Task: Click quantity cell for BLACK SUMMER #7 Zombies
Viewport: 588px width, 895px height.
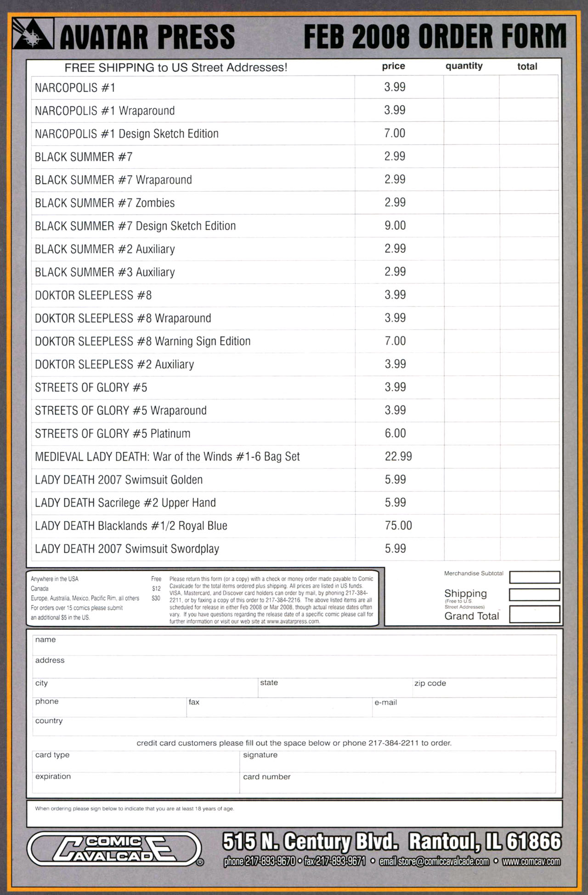Action: pyautogui.click(x=471, y=203)
